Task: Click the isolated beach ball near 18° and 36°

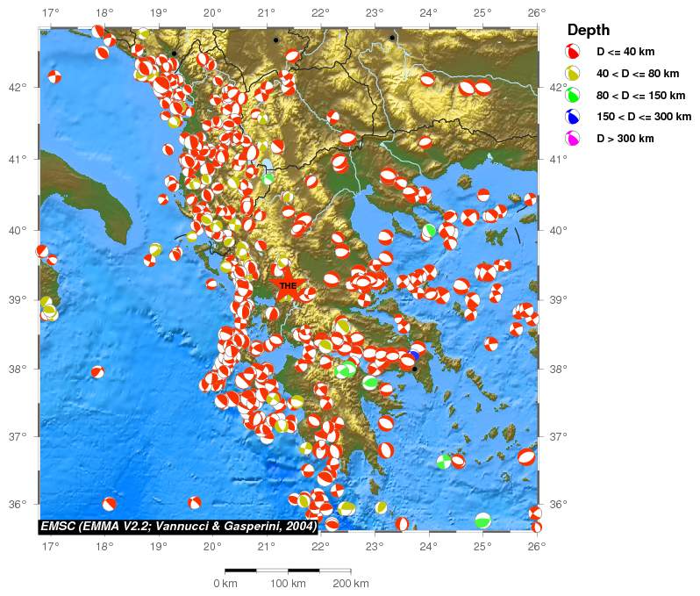Action: [110, 504]
